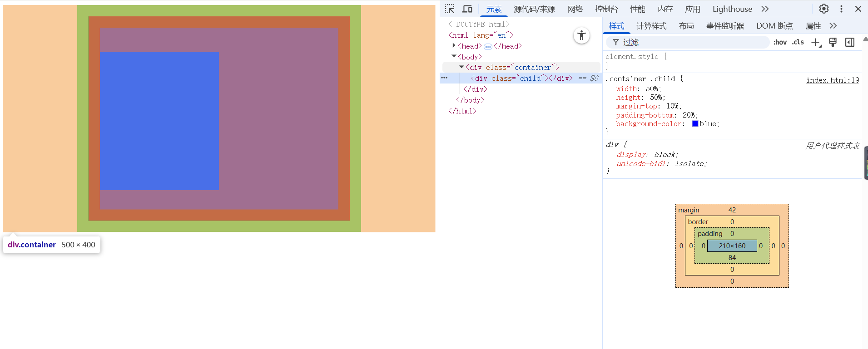
Task: Open the 内存 tab
Action: 665,9
